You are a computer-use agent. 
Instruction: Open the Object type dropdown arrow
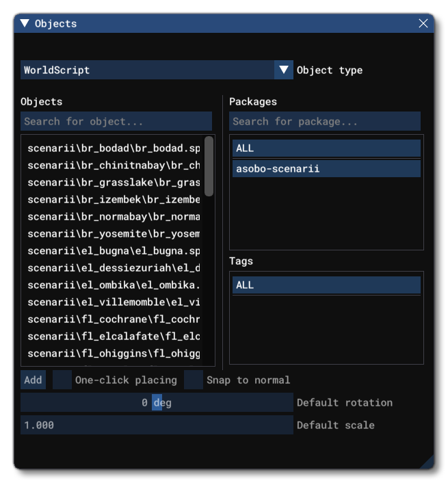[x=283, y=70]
